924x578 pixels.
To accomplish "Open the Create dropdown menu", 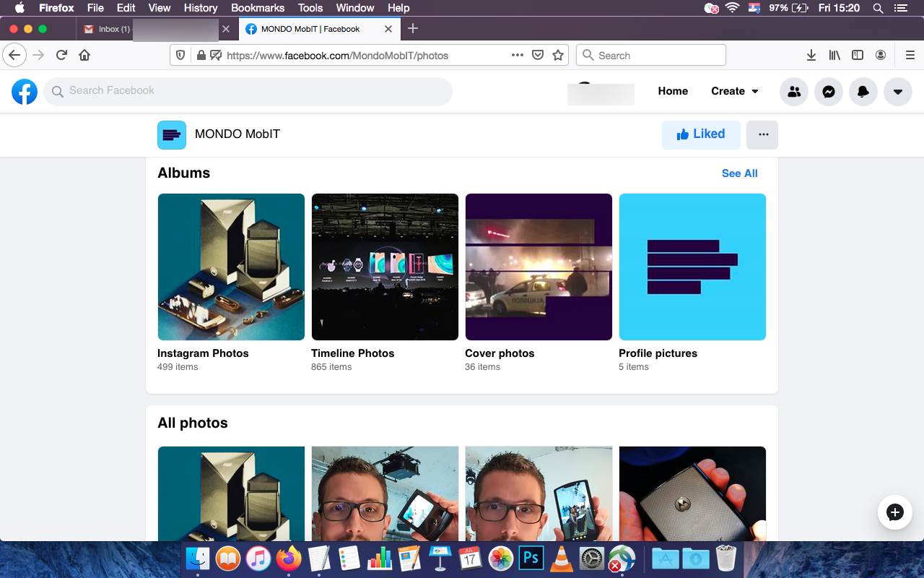I will click(x=734, y=91).
